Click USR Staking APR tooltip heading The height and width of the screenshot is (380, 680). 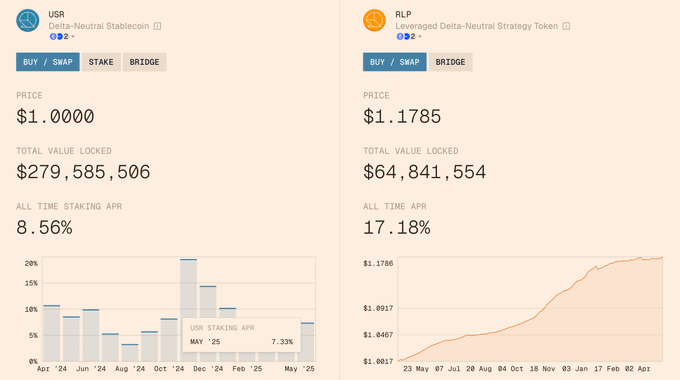[222, 328]
